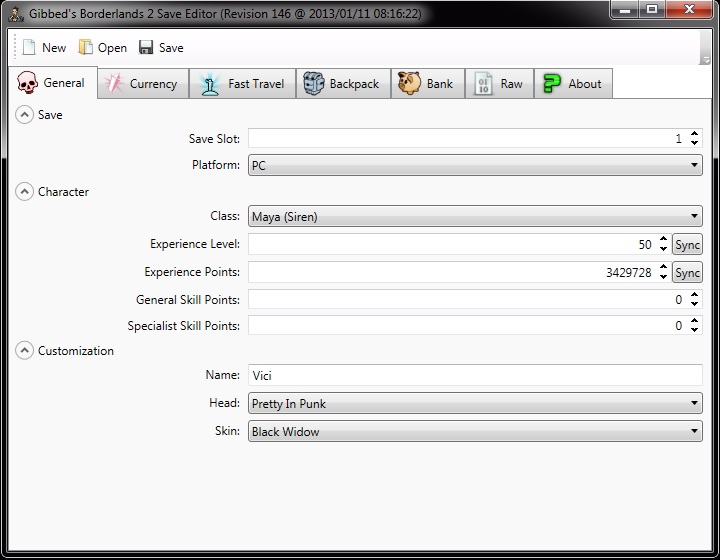Collapse the Save section
This screenshot has width=720, height=560.
pos(24,115)
